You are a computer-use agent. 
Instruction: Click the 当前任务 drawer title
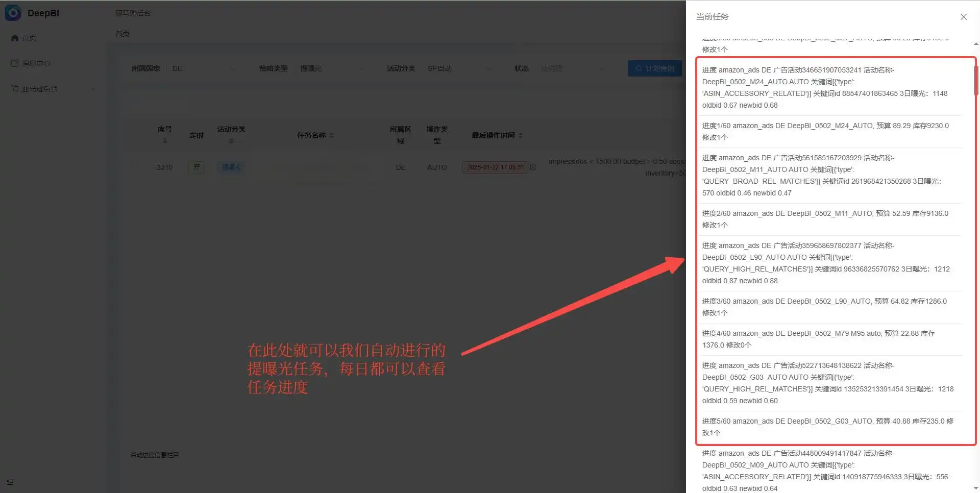[712, 17]
